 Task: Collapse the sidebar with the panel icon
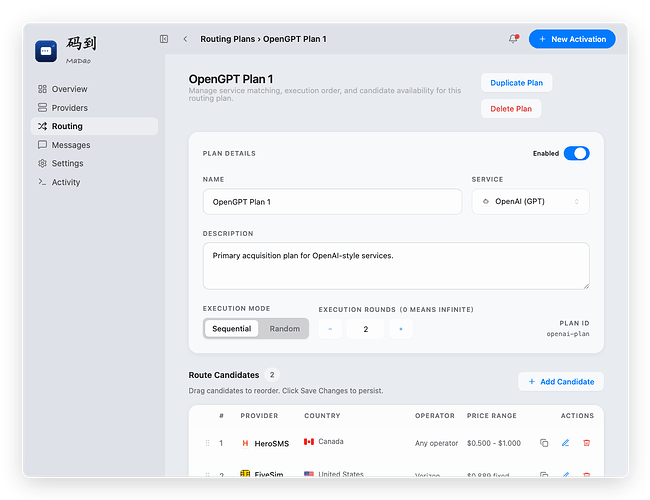[164, 39]
